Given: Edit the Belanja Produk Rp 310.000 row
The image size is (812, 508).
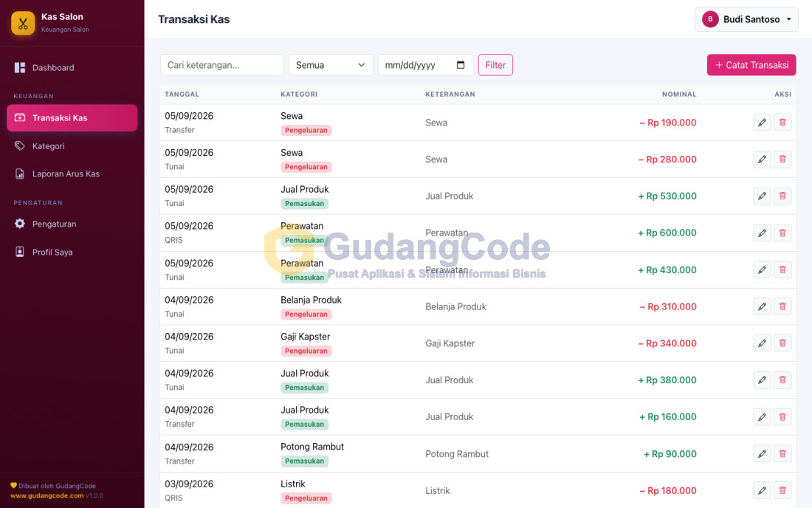Looking at the screenshot, I should click(x=763, y=306).
